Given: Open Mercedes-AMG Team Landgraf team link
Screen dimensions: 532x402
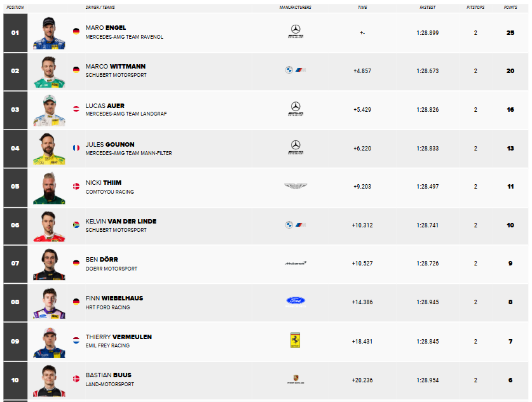Looking at the screenshot, I should 126,114.
